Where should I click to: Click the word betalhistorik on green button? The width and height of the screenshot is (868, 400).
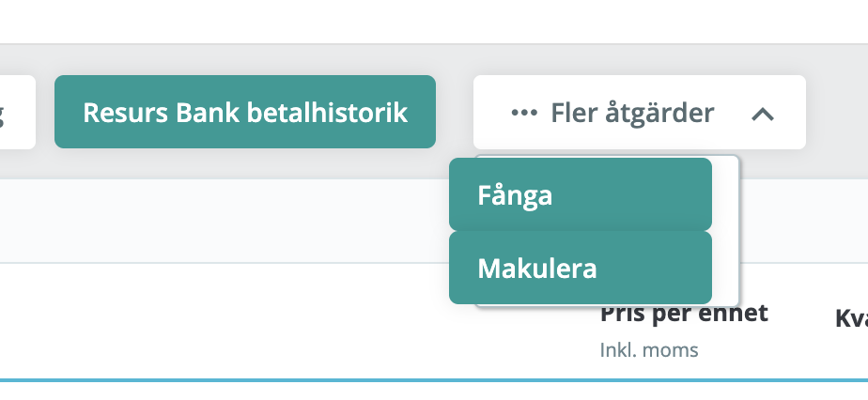(327, 113)
